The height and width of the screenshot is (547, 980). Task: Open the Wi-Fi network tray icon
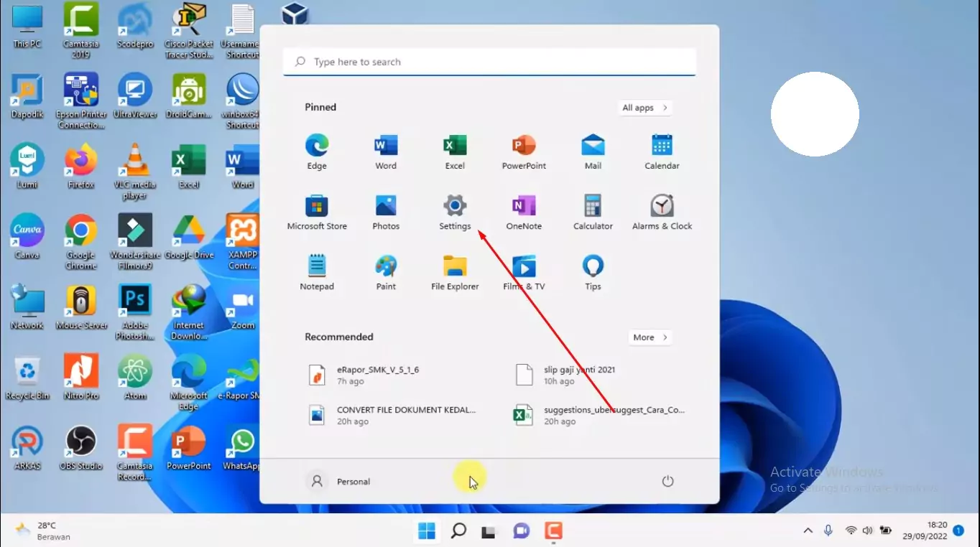click(851, 530)
